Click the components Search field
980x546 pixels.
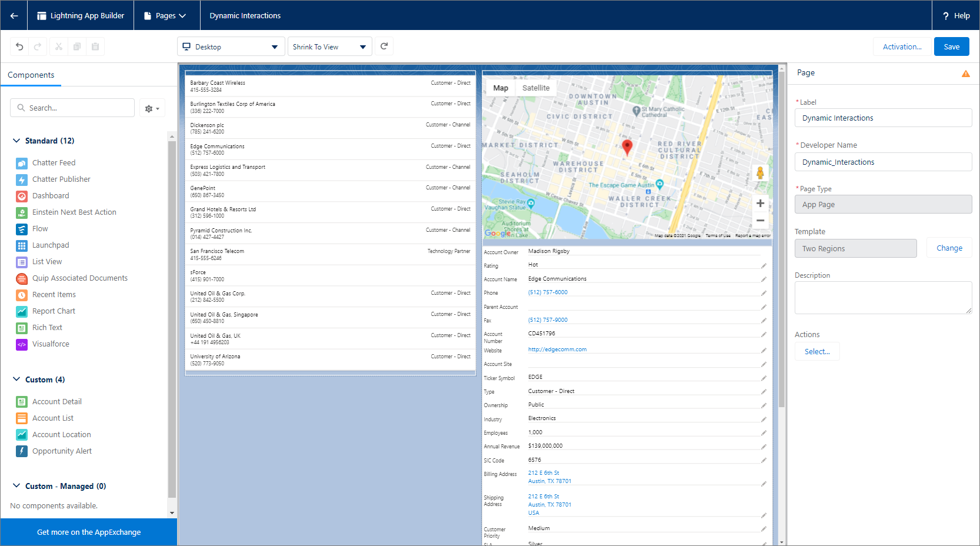pos(72,108)
